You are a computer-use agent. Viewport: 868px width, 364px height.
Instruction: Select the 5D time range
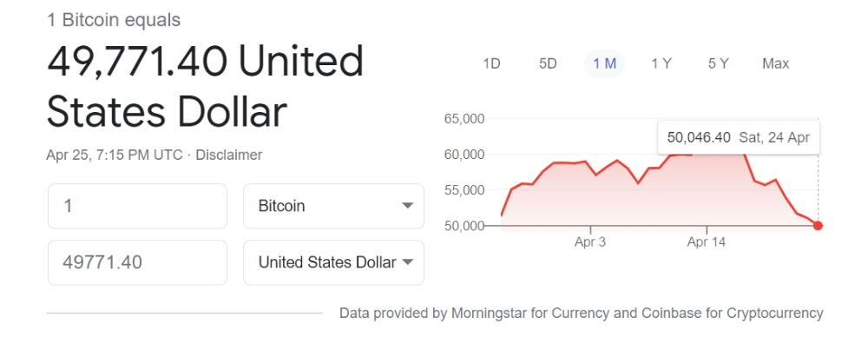548,63
